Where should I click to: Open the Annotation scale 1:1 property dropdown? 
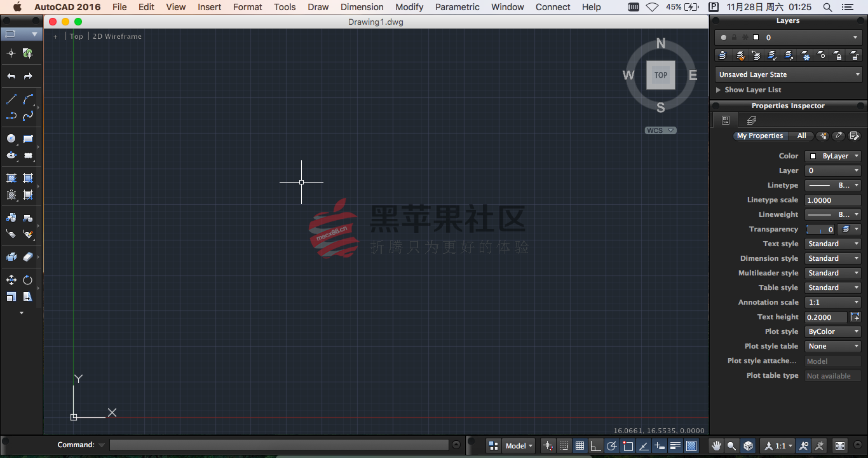(x=833, y=302)
